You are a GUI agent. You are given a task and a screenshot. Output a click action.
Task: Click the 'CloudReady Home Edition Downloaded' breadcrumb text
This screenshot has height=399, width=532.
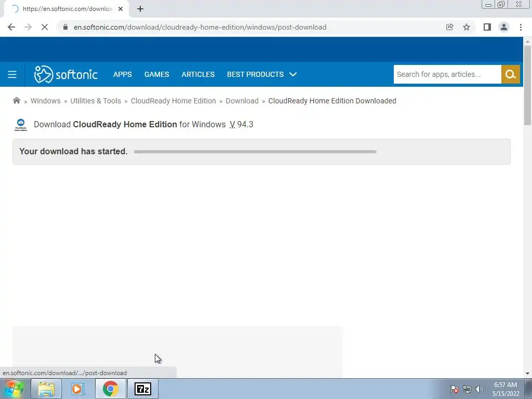click(x=332, y=101)
